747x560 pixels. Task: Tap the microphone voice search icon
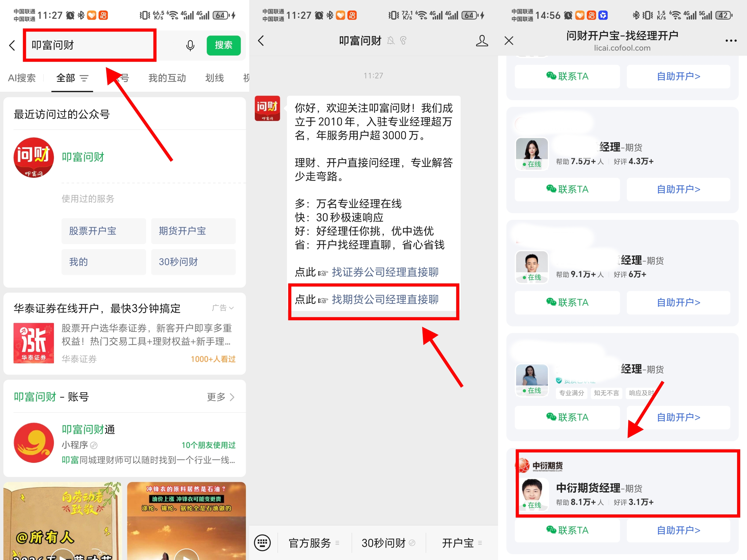[x=190, y=45]
